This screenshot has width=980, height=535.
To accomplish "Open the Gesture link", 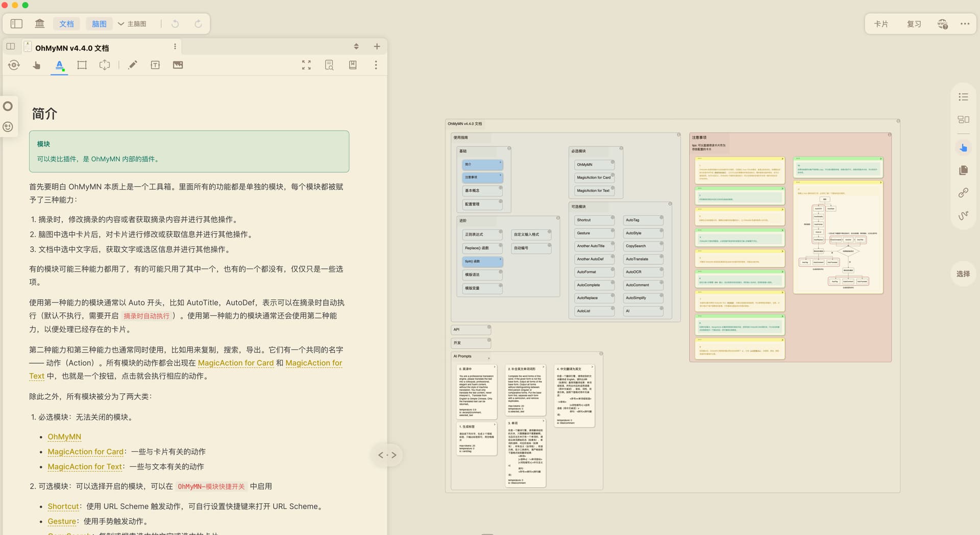I will pos(62,521).
